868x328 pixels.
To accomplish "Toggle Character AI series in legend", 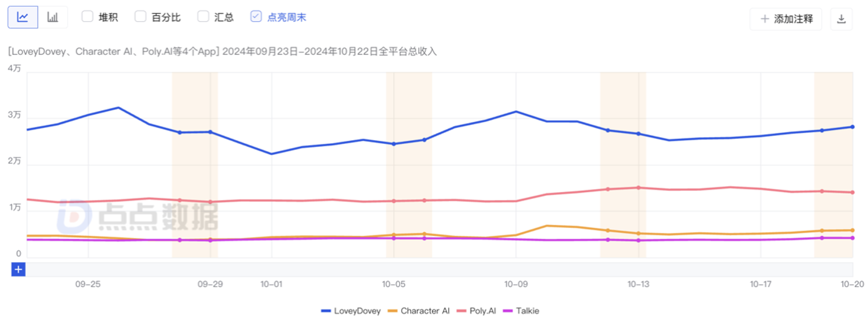I will pyautogui.click(x=425, y=311).
